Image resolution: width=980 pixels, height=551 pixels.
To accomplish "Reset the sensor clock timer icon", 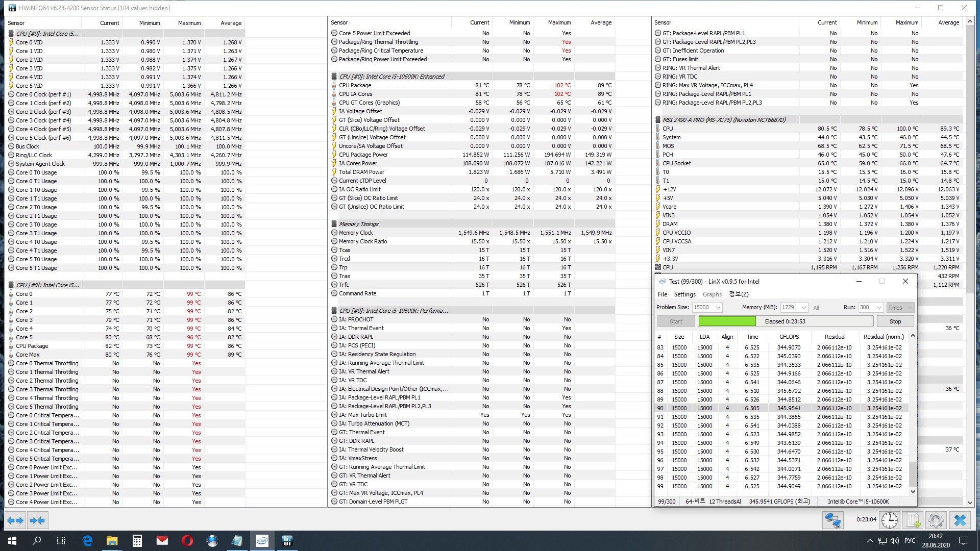I will (890, 520).
